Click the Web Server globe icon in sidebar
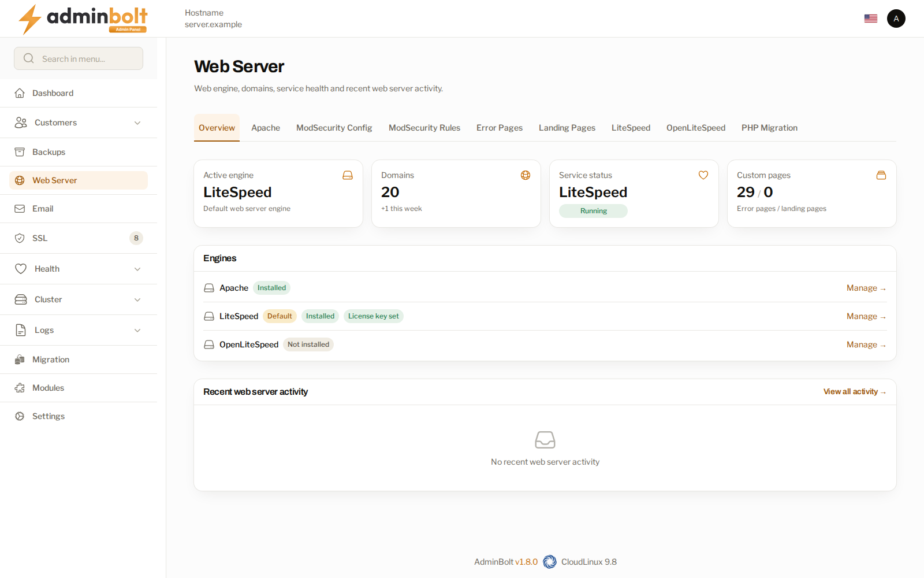This screenshot has width=924, height=578. [20, 180]
